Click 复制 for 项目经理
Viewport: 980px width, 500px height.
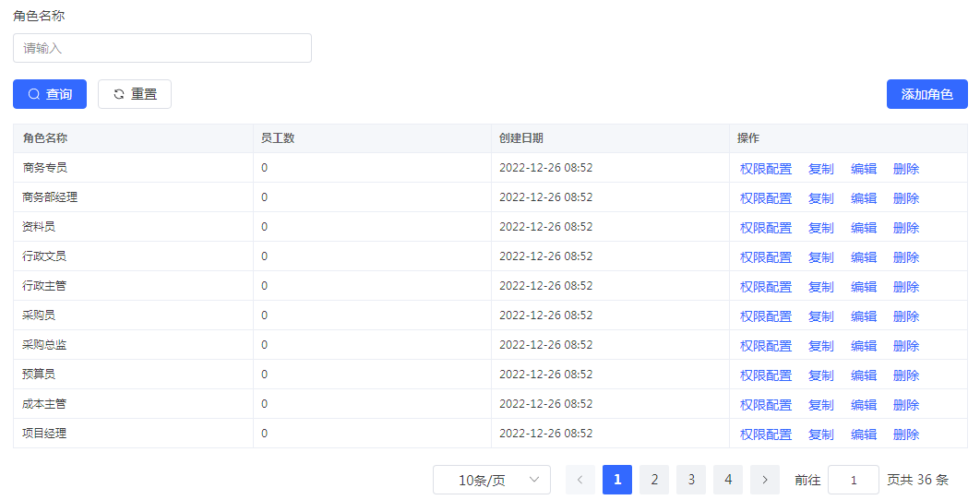pos(820,435)
